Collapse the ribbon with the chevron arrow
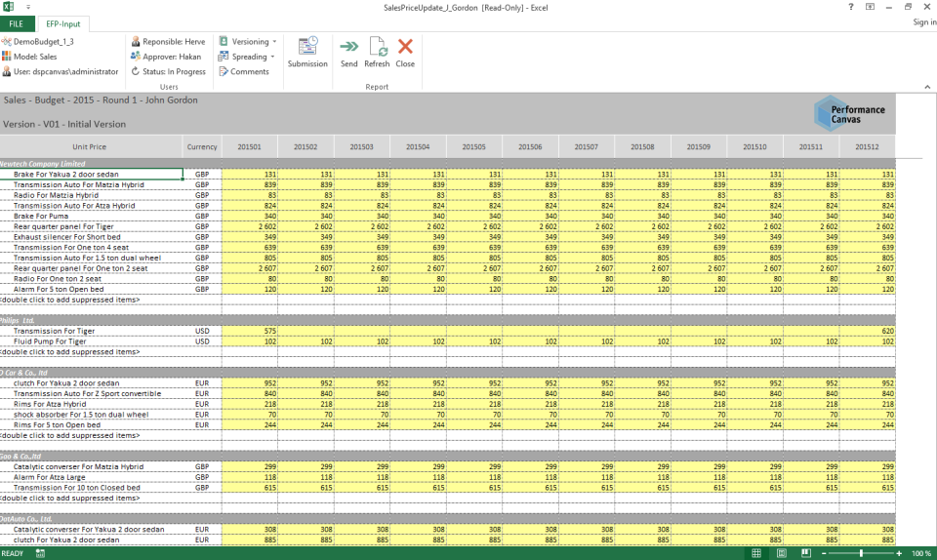Screen dimensions: 937x560 pyautogui.click(x=927, y=87)
